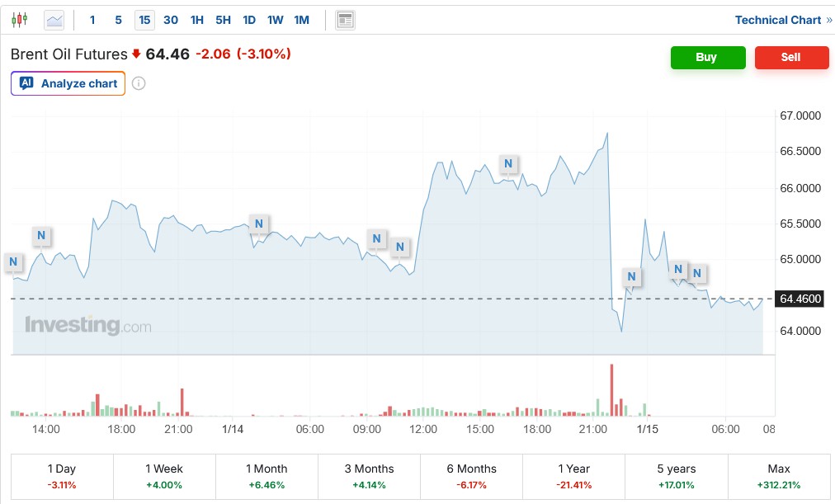The image size is (835, 504).
Task: Show the Max range performance
Action: click(x=778, y=476)
